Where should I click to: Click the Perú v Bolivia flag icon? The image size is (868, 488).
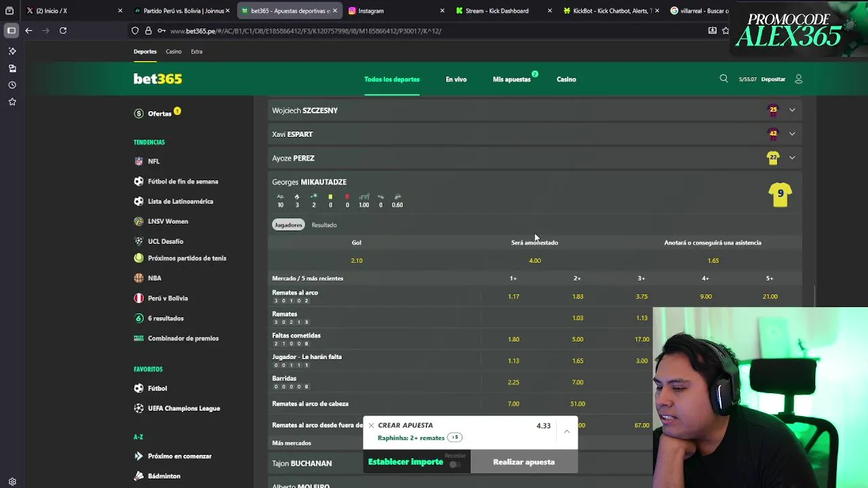(x=138, y=298)
